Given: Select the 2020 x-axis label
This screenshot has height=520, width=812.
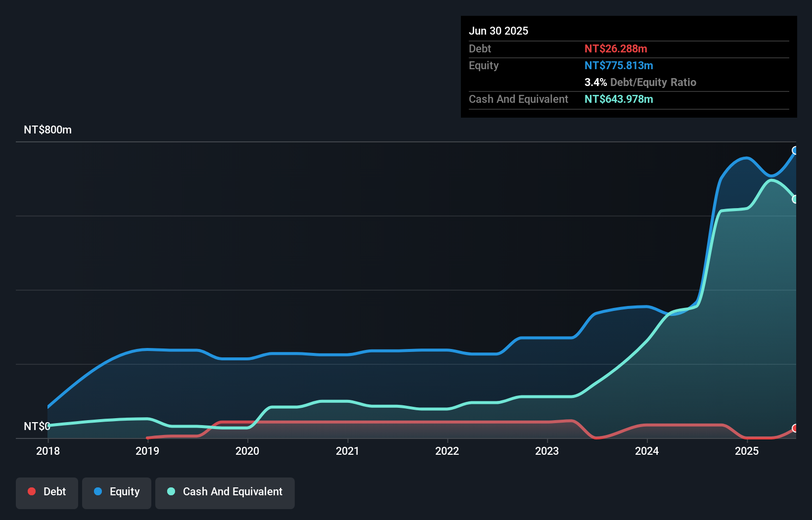Looking at the screenshot, I should point(247,451).
